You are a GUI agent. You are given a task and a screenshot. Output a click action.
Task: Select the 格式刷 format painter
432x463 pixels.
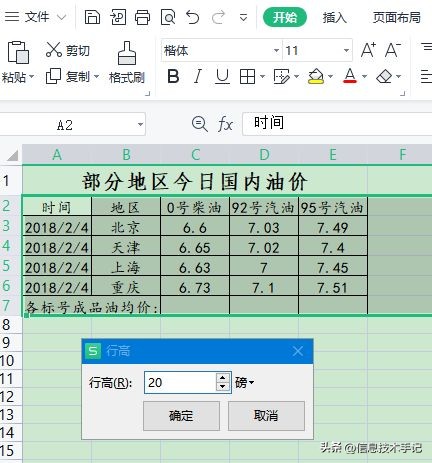127,63
